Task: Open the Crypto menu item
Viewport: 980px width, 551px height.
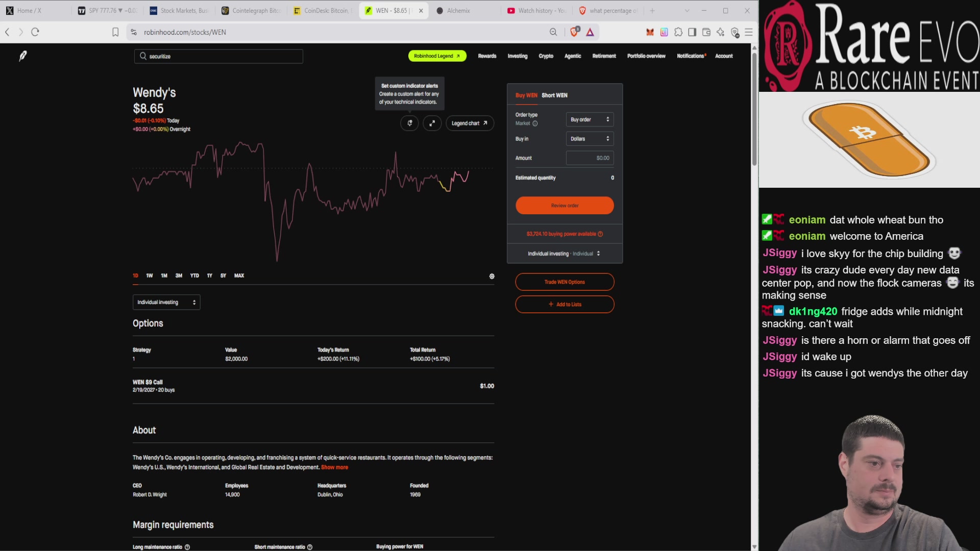Action: coord(546,56)
